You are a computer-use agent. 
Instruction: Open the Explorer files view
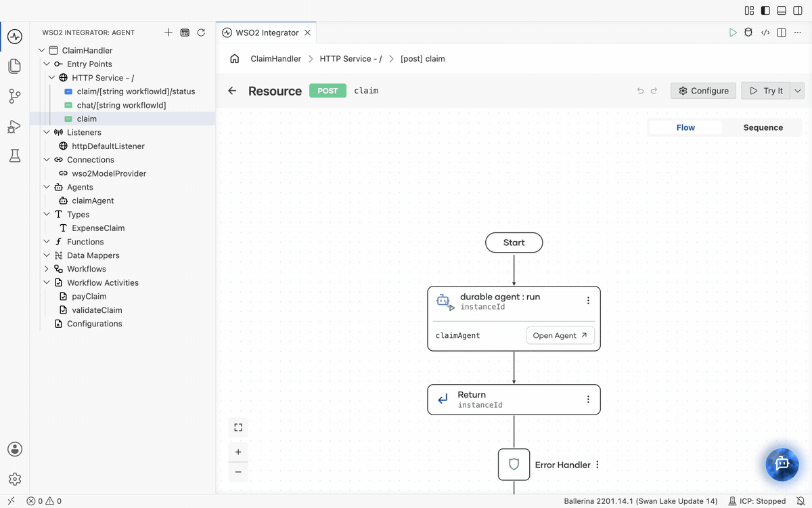click(15, 66)
